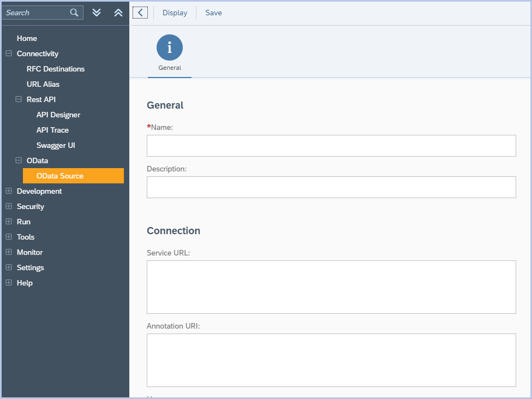Expand the Security tree node
The width and height of the screenshot is (532, 399).
(8, 206)
